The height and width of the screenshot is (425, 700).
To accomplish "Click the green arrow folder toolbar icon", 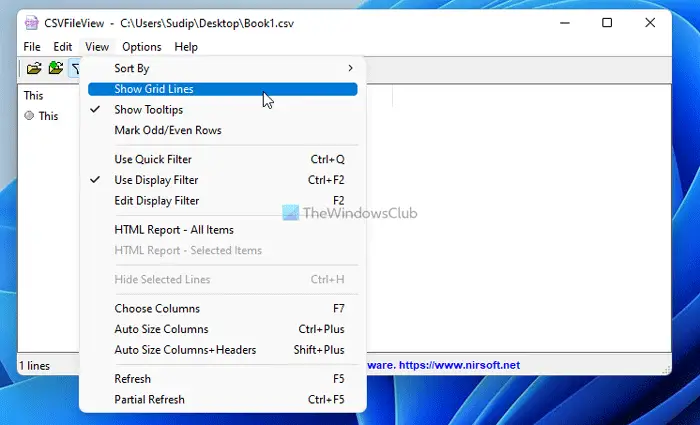I will coord(55,68).
